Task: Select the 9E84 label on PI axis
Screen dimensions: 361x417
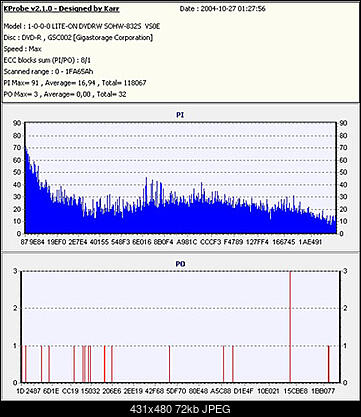Action: [x=37, y=242]
